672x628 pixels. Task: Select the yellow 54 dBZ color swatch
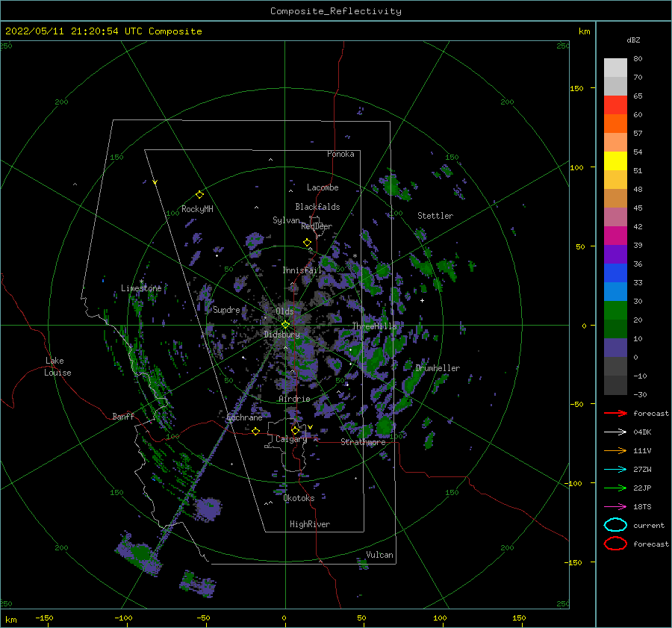pos(615,161)
